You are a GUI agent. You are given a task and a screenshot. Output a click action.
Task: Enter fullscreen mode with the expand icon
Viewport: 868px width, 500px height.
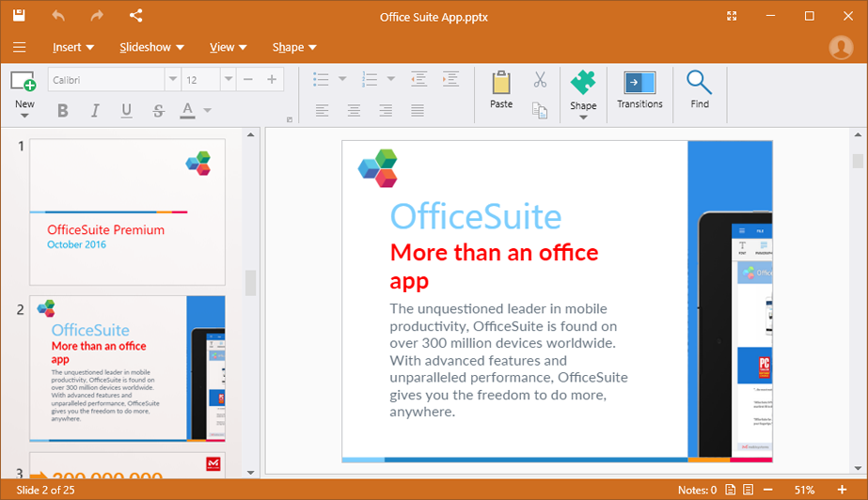[x=732, y=16]
